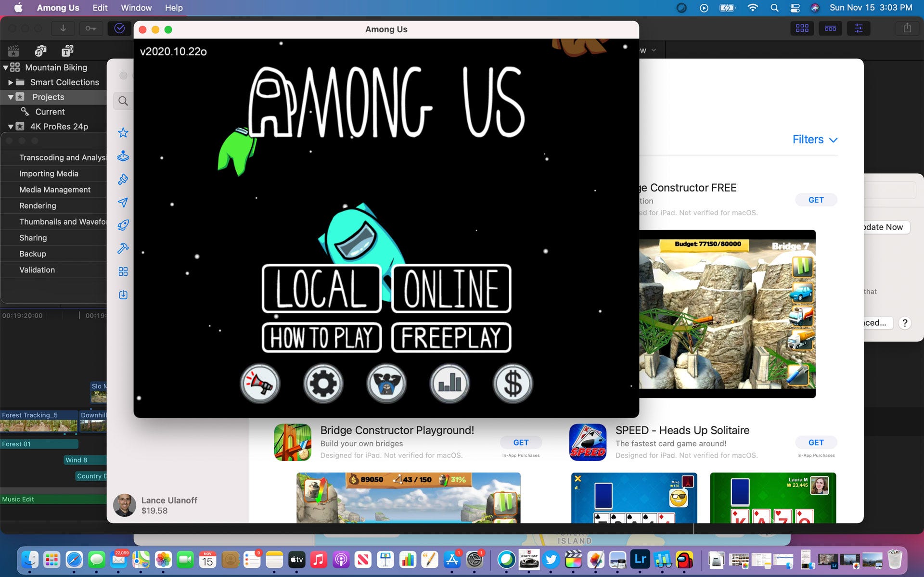924x577 pixels.
Task: Select Music Edit audio clip in timeline
Action: (53, 499)
